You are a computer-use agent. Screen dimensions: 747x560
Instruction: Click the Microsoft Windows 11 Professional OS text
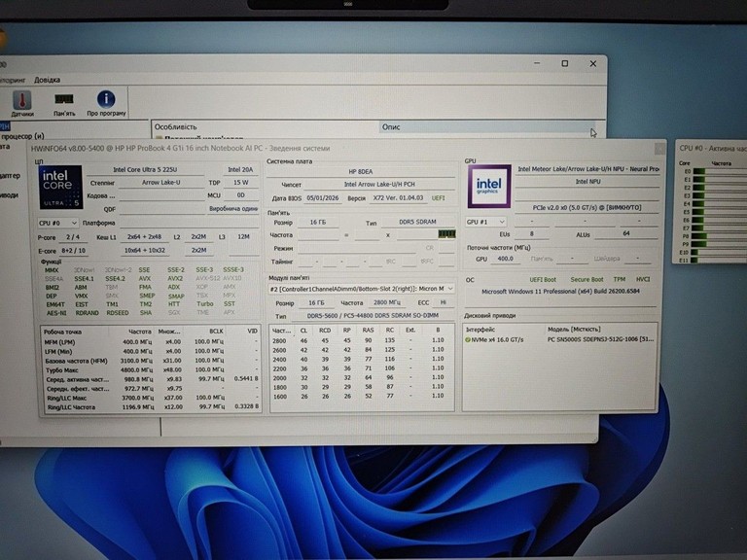[560, 291]
